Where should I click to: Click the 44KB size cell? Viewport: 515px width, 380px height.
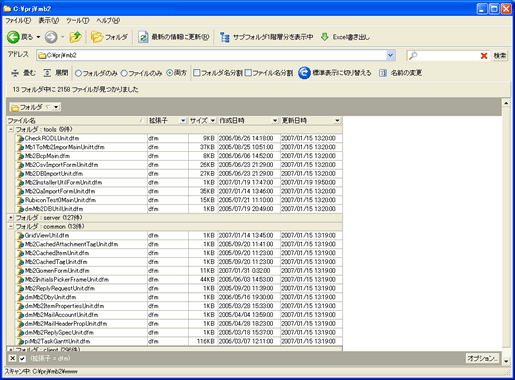click(x=203, y=280)
